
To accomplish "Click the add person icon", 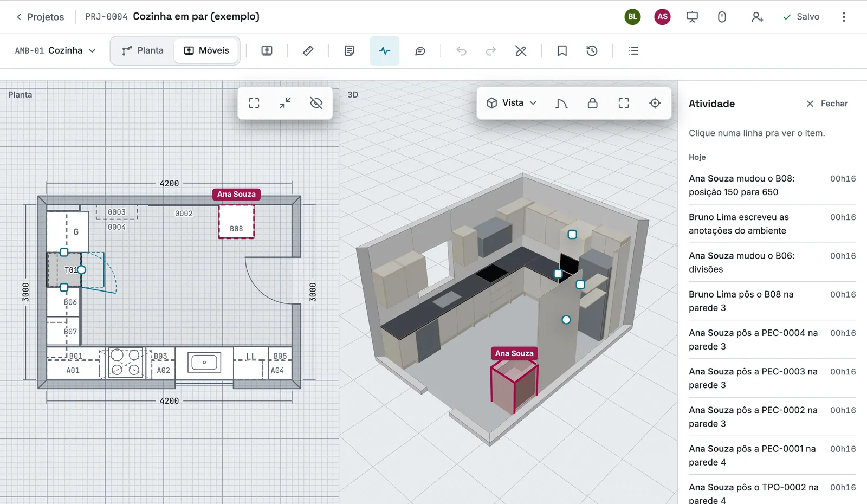I will click(x=757, y=17).
